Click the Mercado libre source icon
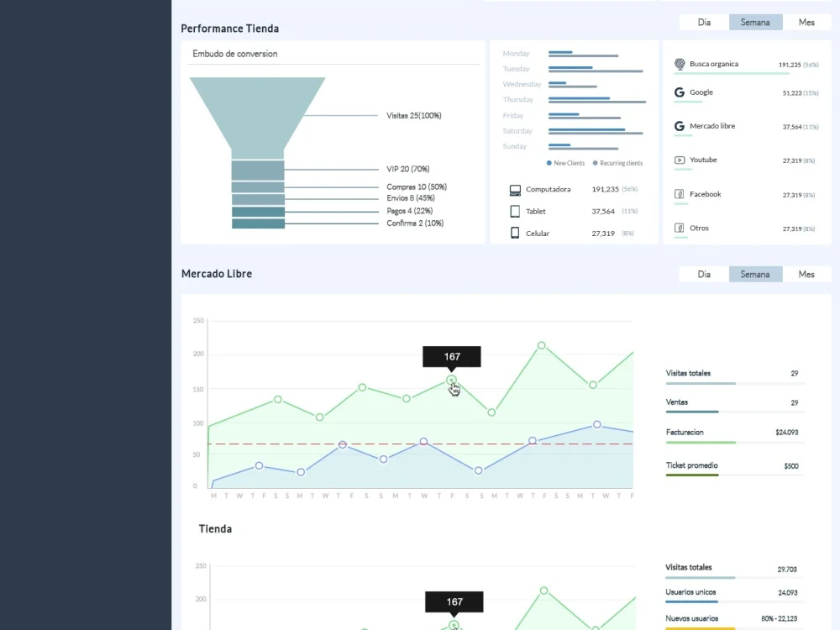 point(679,126)
